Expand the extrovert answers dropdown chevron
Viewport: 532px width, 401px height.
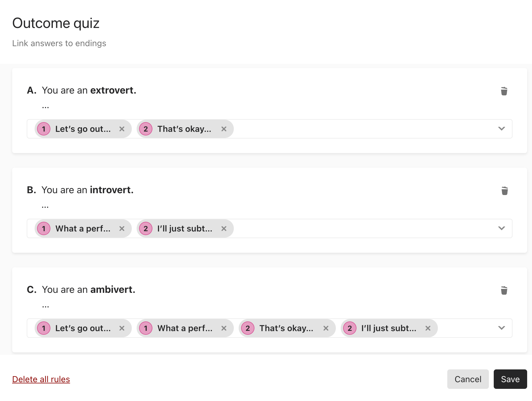coord(502,129)
